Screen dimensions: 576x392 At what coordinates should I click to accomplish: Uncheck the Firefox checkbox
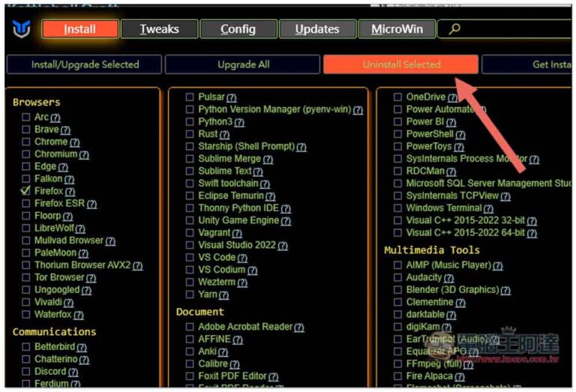[x=26, y=192]
